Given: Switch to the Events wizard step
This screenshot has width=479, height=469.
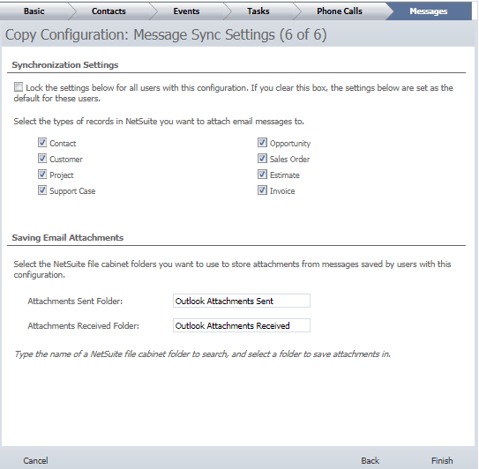Looking at the screenshot, I should 186,11.
